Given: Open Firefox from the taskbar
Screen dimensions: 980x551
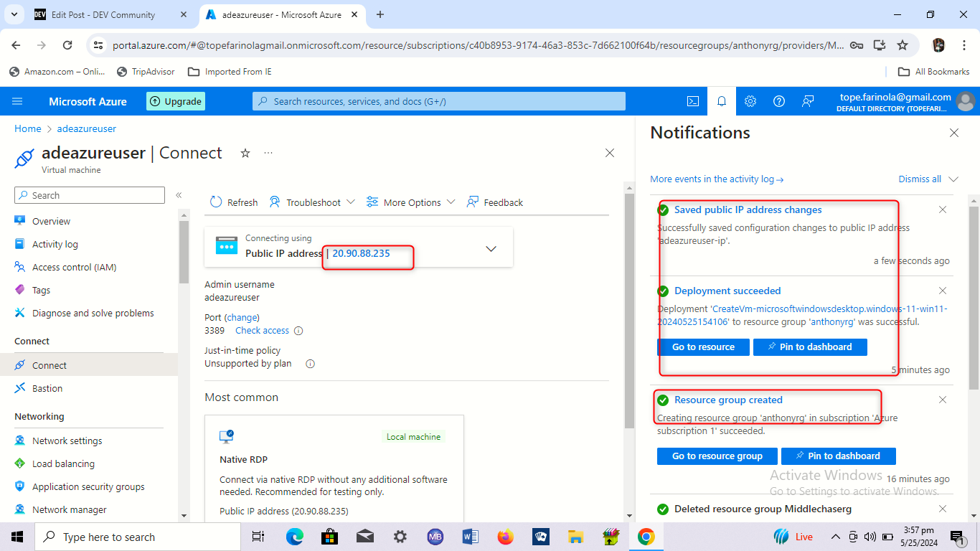Looking at the screenshot, I should pyautogui.click(x=506, y=537).
